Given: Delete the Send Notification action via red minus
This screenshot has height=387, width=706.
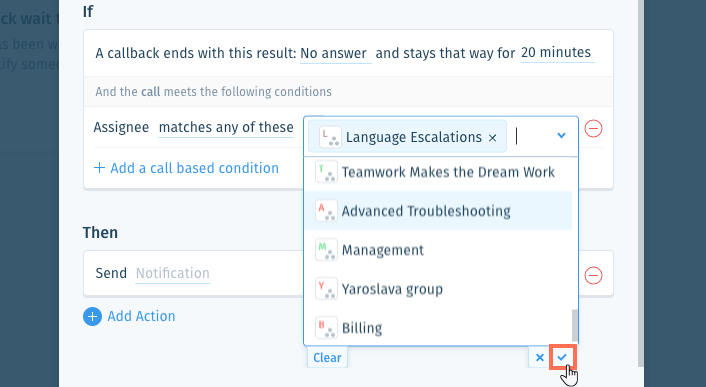Looking at the screenshot, I should tap(593, 275).
